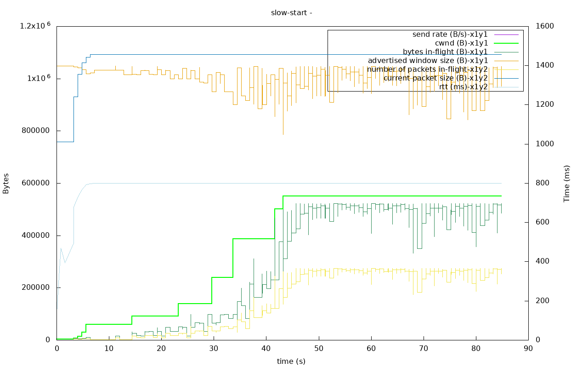This screenshot has height=368, width=588.
Task: Click the x-axis tick '50'
Action: coord(319,348)
